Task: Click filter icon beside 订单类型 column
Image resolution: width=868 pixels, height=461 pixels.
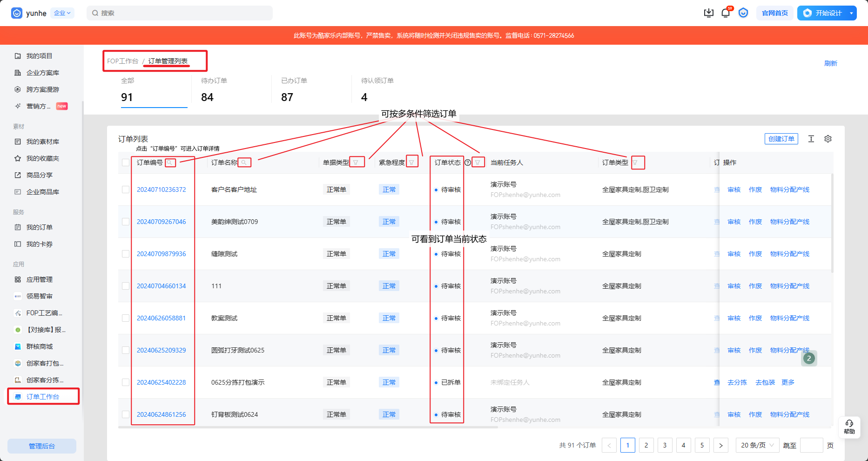Action: pos(635,163)
